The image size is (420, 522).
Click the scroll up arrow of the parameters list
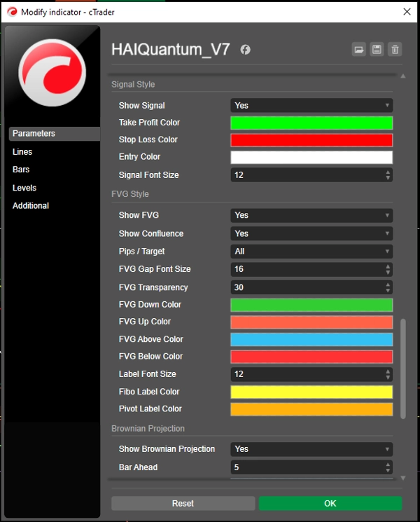pos(403,76)
